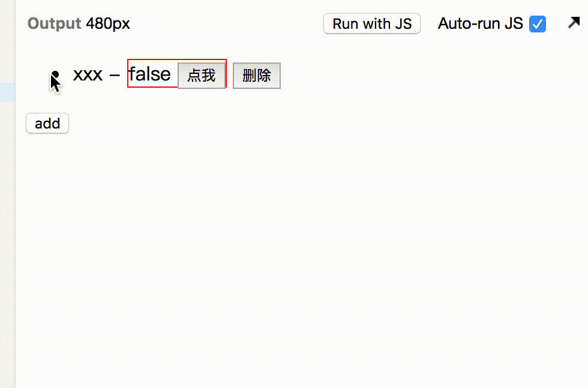Click the add button
The height and width of the screenshot is (388, 588).
47,123
